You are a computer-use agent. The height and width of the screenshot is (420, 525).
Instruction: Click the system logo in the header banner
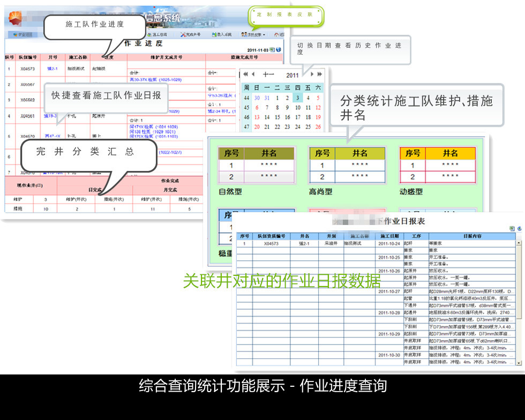(15, 18)
